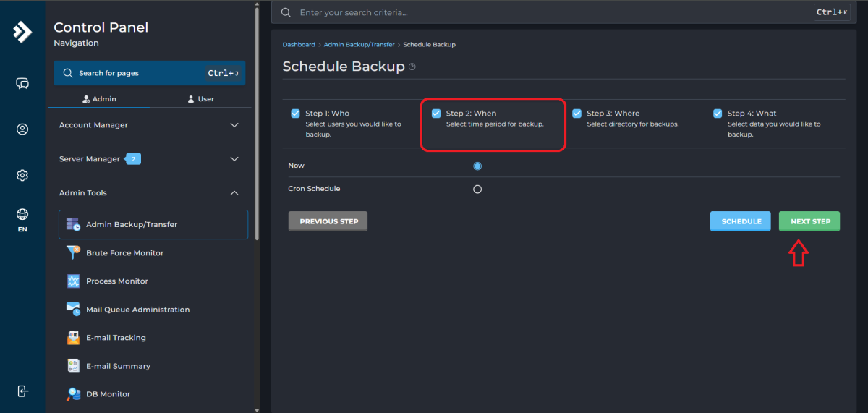Click the top search criteria input field

point(550,12)
